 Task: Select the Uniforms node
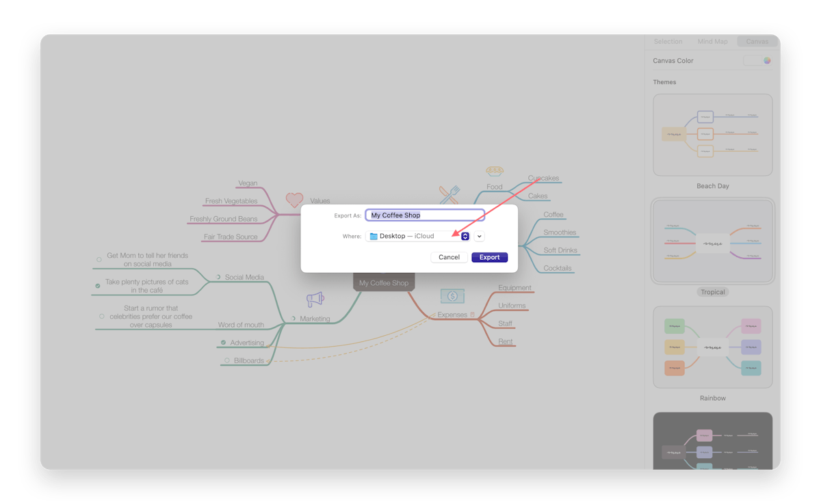point(512,306)
